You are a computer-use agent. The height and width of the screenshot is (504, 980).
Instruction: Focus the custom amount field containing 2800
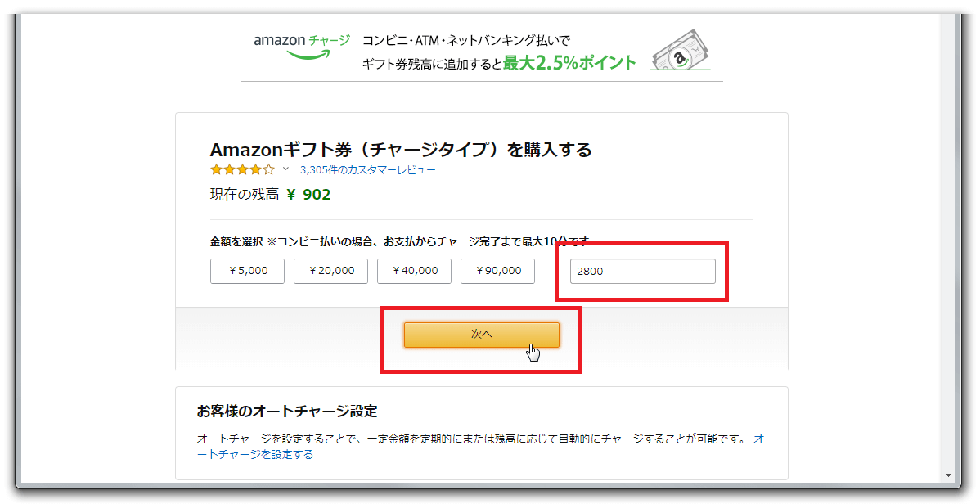click(x=642, y=271)
